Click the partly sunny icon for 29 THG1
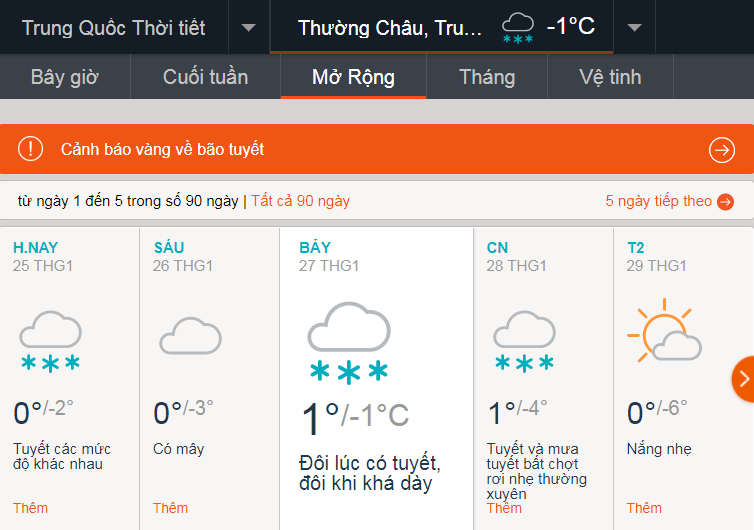The image size is (754, 530). pyautogui.click(x=663, y=333)
